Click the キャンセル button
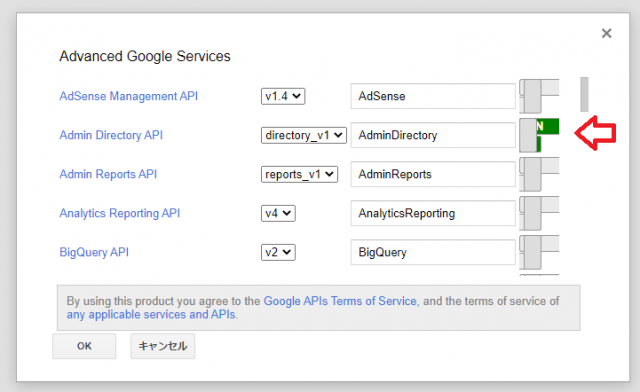Image resolution: width=640 pixels, height=392 pixels. coord(162,346)
